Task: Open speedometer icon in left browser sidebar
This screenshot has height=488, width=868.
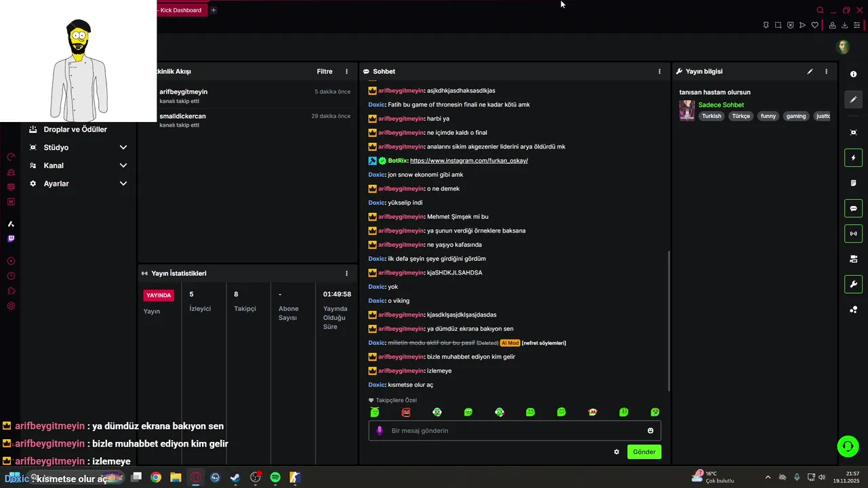Action: tap(11, 157)
